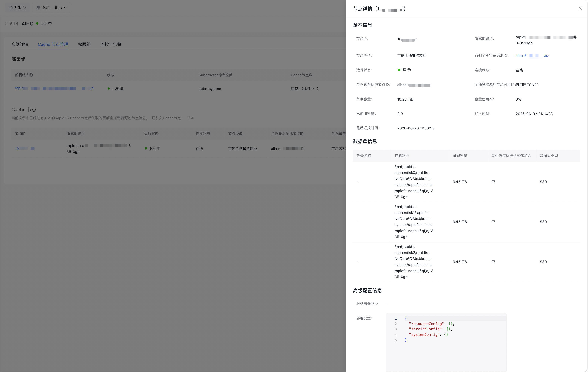Click the 2026-06-02 21:16:28 join time
The width and height of the screenshot is (588, 372).
pos(534,114)
